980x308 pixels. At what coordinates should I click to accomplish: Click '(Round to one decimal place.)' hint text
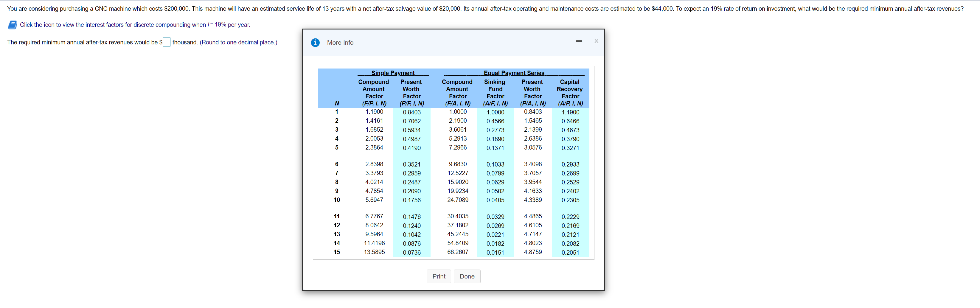[239, 42]
